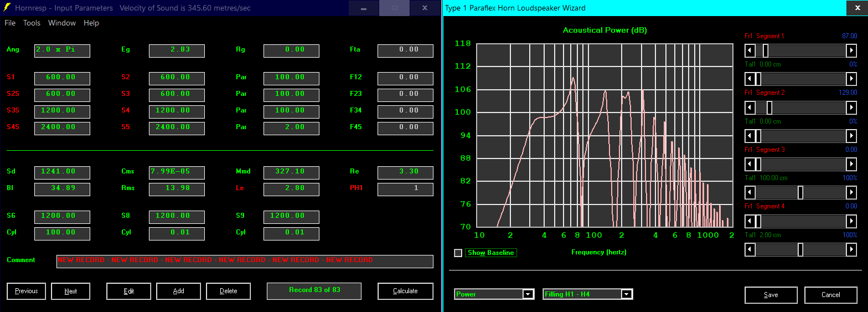Open the Power chart type dropdown
Screen dimensions: 868x312
click(528, 294)
